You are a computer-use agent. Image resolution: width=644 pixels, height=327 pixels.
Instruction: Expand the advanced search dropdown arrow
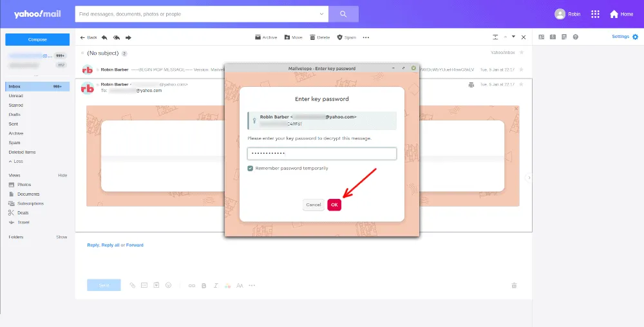[x=321, y=14]
